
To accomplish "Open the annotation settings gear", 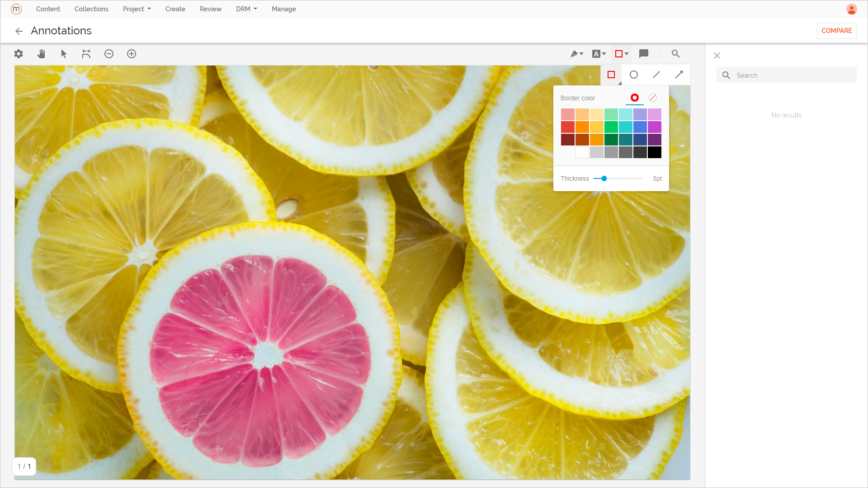I will [x=19, y=54].
